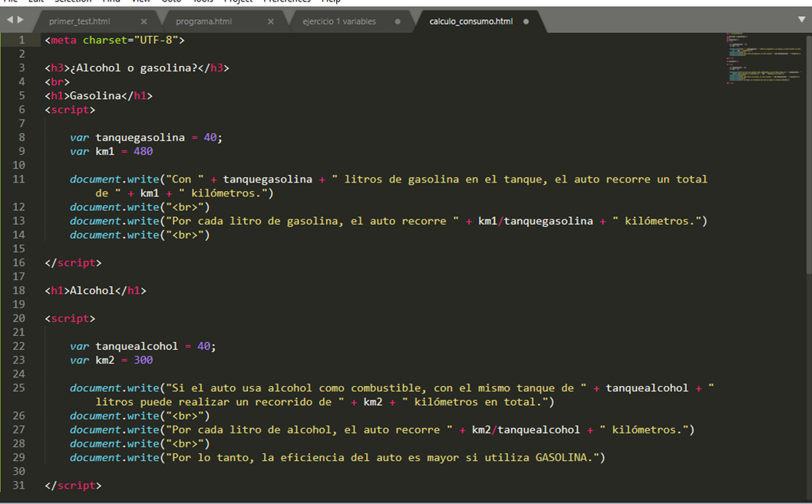Screen dimensions: 812x504
Task: Click the word 'Alcohol' in the h1 on line 18
Action: pos(92,291)
